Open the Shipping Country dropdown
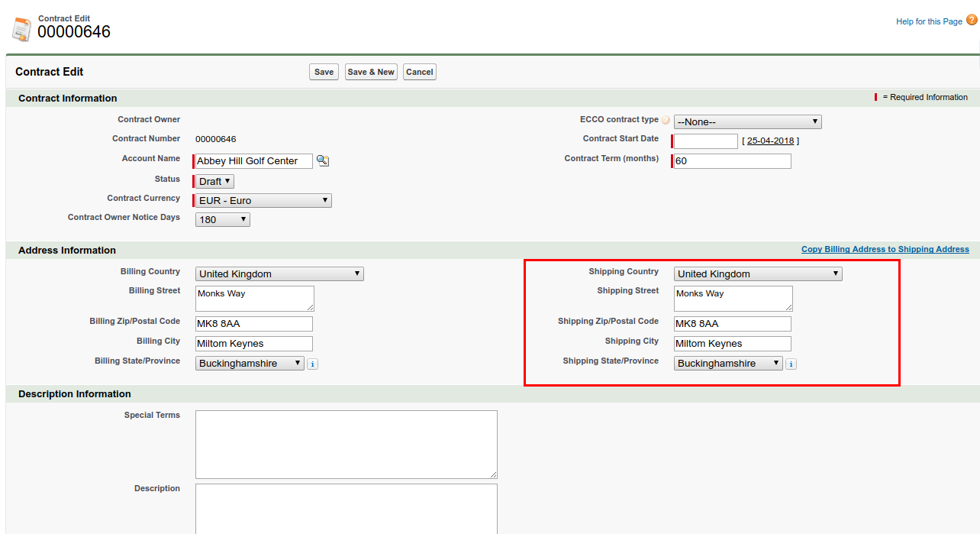The image size is (980, 534). (758, 274)
